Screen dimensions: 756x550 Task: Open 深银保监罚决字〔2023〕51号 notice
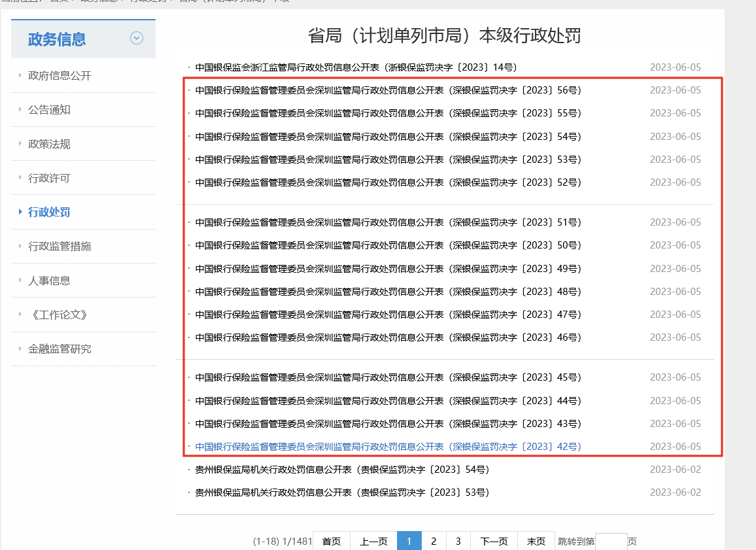(x=388, y=222)
